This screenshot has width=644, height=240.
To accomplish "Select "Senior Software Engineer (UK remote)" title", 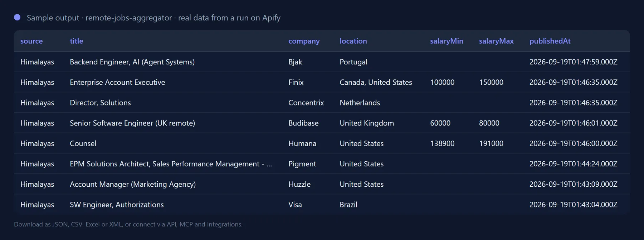I will 132,123.
